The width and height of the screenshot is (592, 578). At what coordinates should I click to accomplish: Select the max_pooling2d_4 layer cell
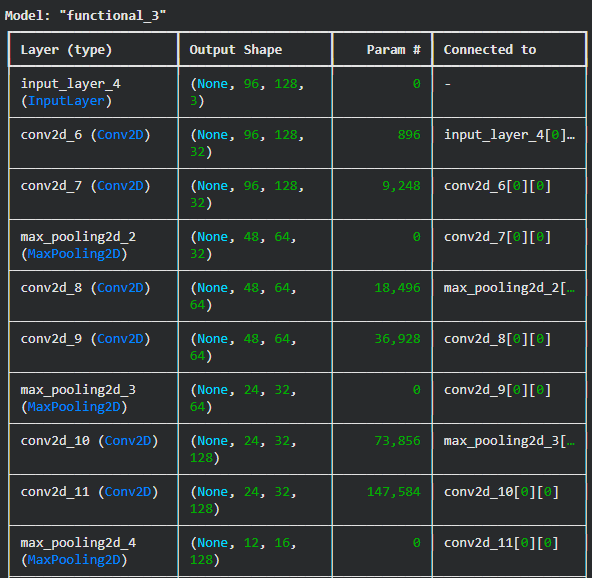click(x=93, y=551)
